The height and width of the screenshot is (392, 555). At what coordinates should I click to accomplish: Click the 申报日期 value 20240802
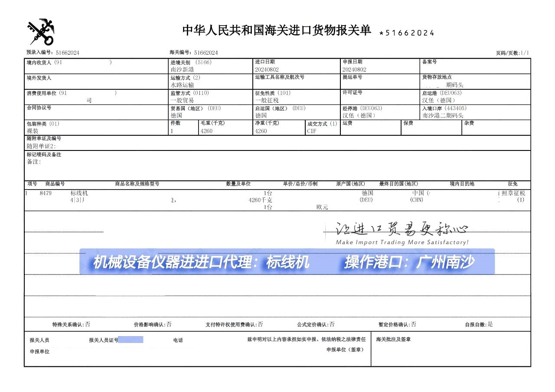point(354,69)
